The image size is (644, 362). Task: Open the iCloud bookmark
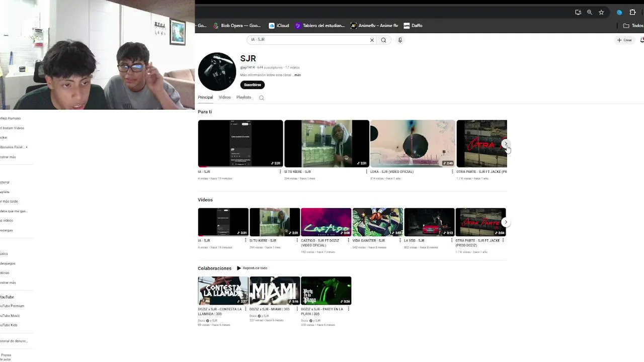(x=279, y=26)
